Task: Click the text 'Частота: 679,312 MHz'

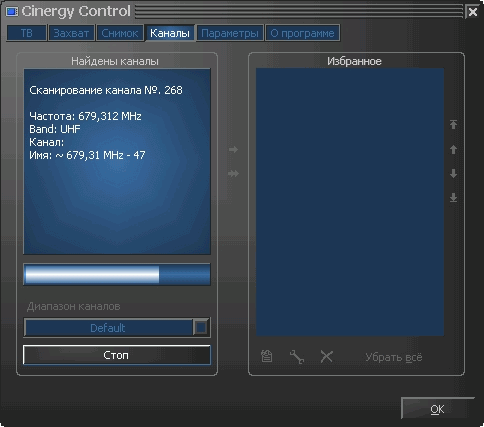Action: point(85,116)
